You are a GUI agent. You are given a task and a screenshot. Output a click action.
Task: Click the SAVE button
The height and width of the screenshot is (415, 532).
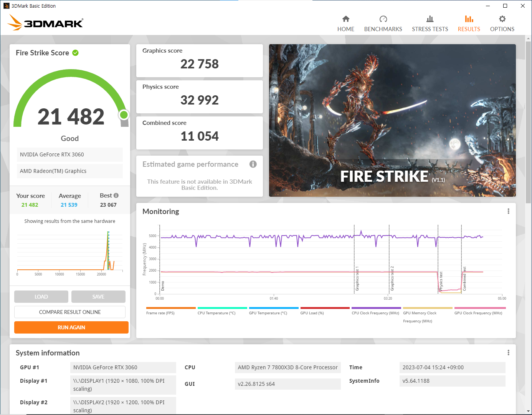point(98,297)
